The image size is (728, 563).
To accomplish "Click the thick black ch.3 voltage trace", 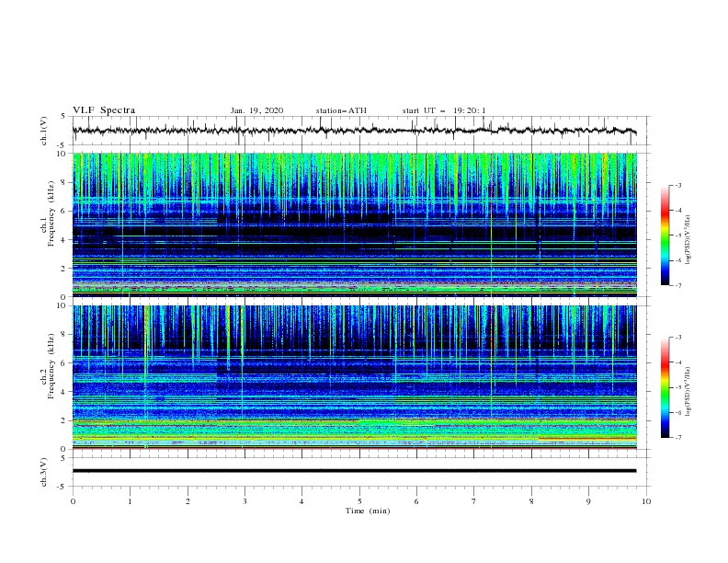I will coord(354,471).
